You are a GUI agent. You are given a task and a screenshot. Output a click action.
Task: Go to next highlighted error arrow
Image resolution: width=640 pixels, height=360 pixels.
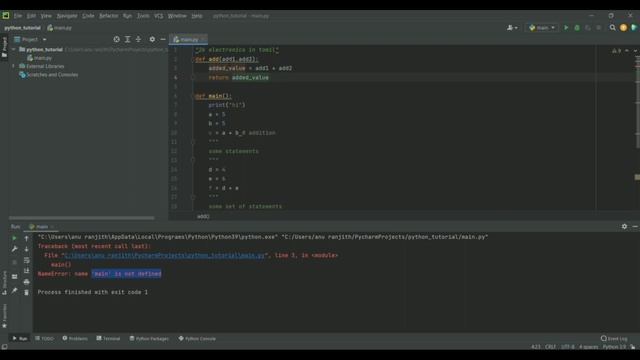[x=635, y=51]
